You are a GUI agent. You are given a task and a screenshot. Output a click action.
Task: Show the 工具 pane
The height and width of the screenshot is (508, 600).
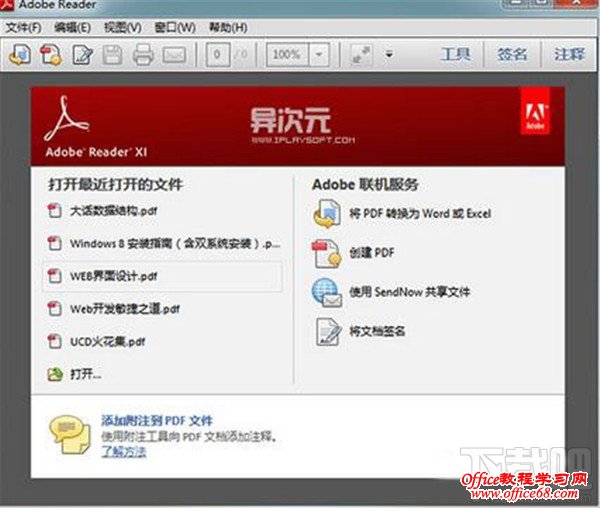click(455, 54)
